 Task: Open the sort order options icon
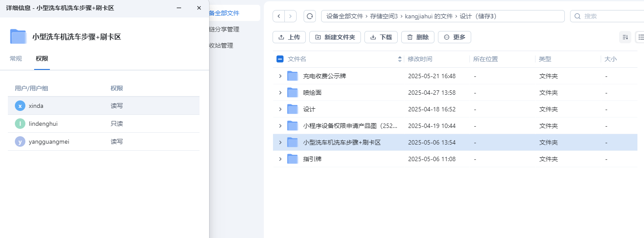click(625, 37)
